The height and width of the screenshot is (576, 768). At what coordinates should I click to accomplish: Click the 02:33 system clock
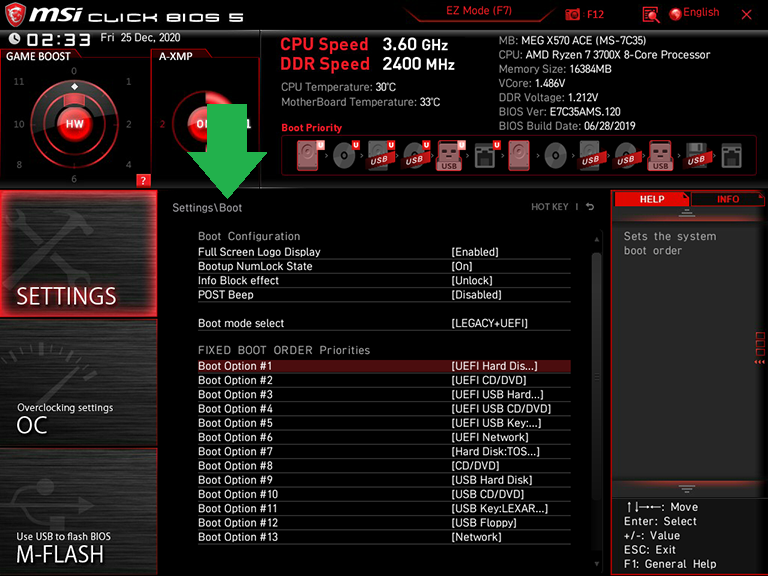[x=58, y=39]
